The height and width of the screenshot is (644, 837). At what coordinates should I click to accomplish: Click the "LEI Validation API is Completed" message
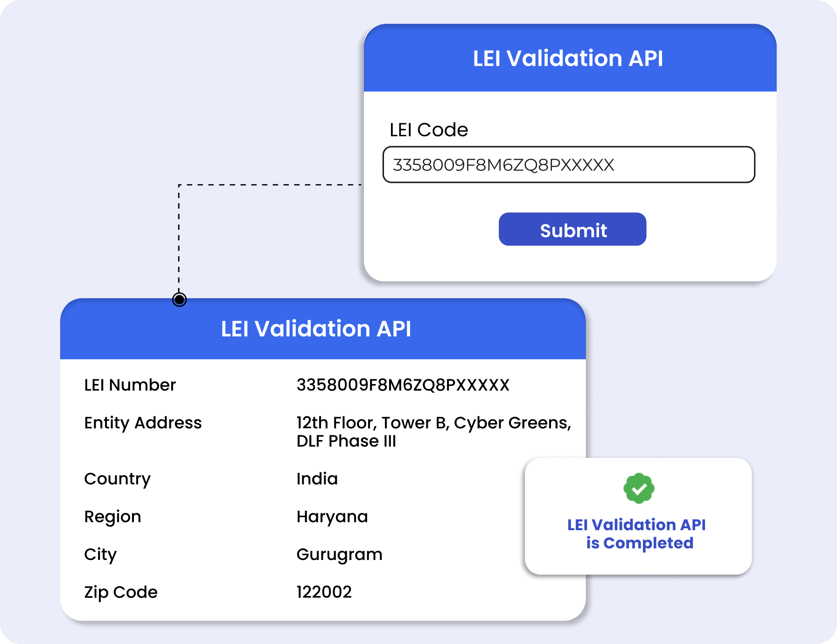pos(637,534)
